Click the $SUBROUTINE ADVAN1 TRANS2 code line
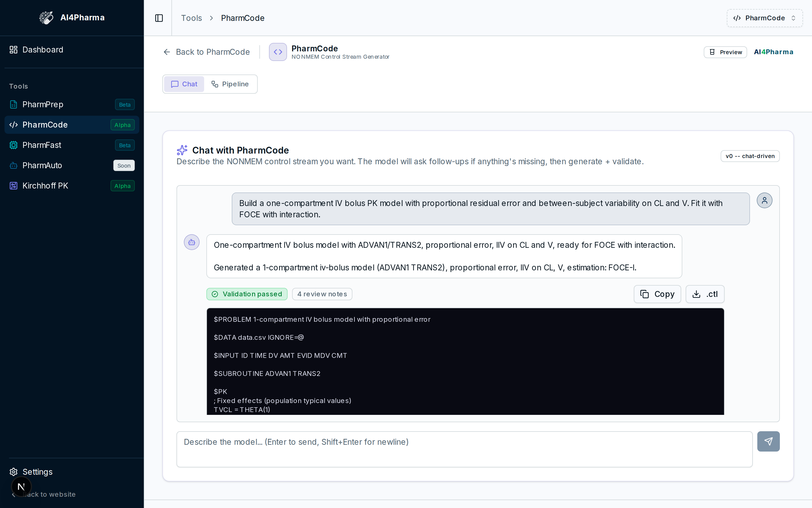The height and width of the screenshot is (508, 812). (267, 374)
